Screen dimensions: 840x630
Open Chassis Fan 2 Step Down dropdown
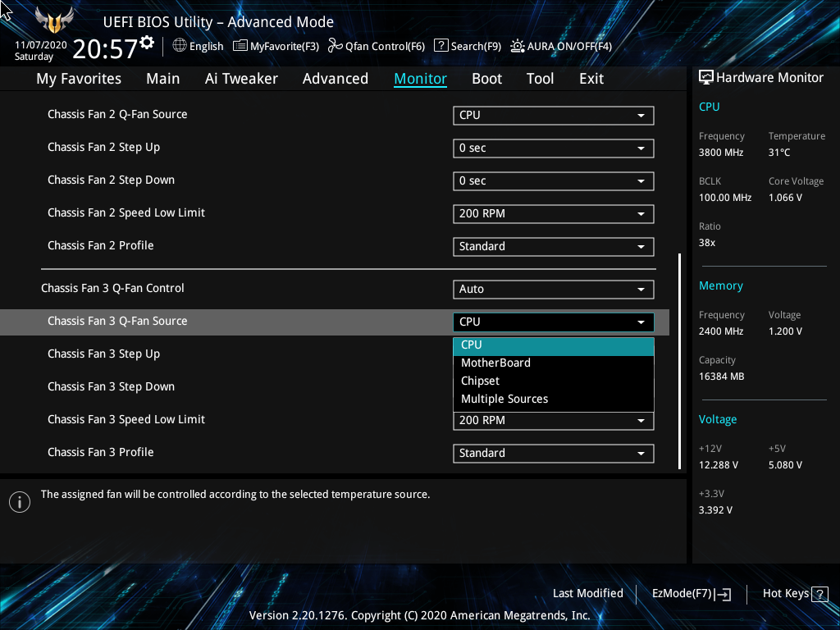pos(554,181)
